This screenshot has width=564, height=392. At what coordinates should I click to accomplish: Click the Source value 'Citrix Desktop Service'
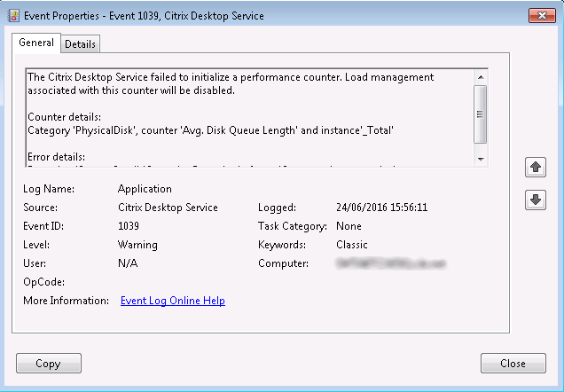click(x=168, y=208)
